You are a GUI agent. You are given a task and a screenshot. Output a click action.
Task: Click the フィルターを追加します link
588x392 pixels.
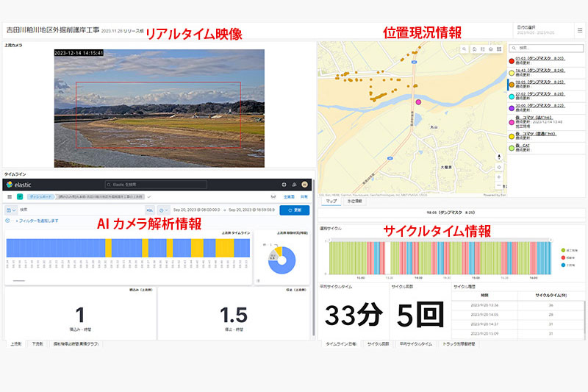pyautogui.click(x=37, y=221)
